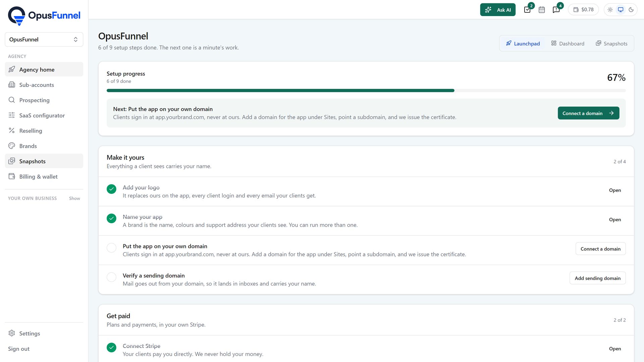Click the Add sending domain button
Viewport: 644px width, 362px height.
pos(597,278)
